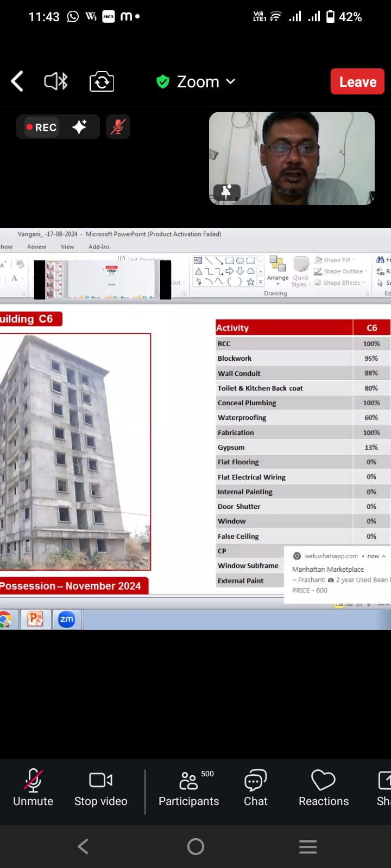This screenshot has width=391, height=868.
Task: Tap Android back navigation button
Action: coord(83,846)
